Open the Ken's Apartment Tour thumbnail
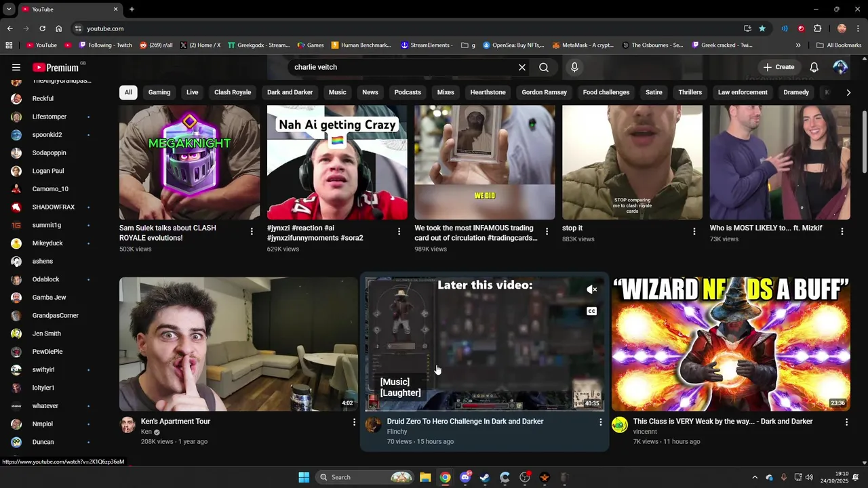This screenshot has width=868, height=488. 239,344
